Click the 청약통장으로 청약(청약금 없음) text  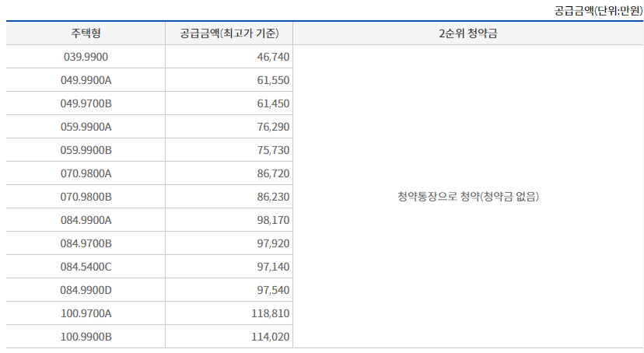468,197
